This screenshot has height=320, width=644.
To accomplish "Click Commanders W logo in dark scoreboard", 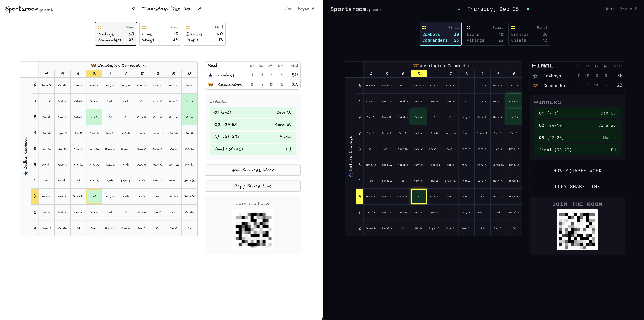I will point(535,85).
